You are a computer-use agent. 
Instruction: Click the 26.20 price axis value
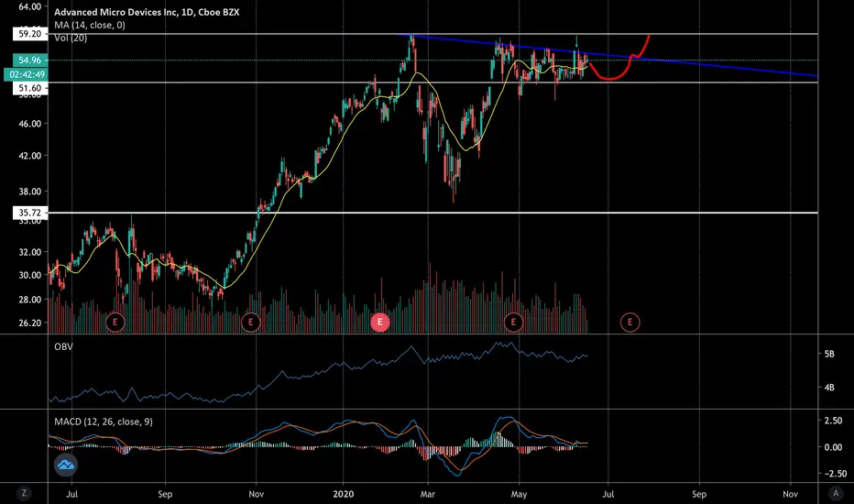click(30, 323)
